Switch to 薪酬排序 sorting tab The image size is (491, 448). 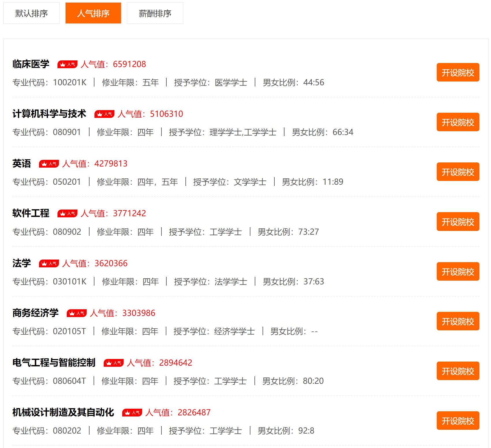tap(155, 13)
